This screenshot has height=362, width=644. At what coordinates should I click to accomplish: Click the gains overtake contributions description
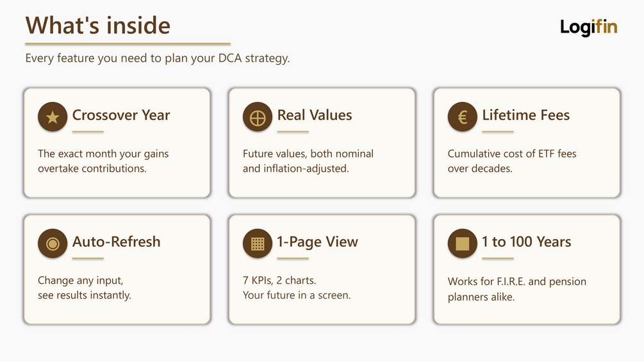pyautogui.click(x=103, y=161)
